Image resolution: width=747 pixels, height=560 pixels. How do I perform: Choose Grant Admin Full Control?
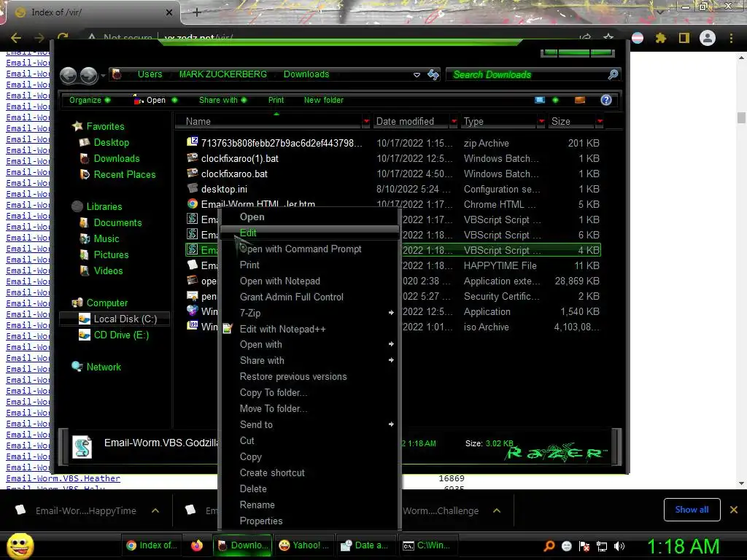309,297
